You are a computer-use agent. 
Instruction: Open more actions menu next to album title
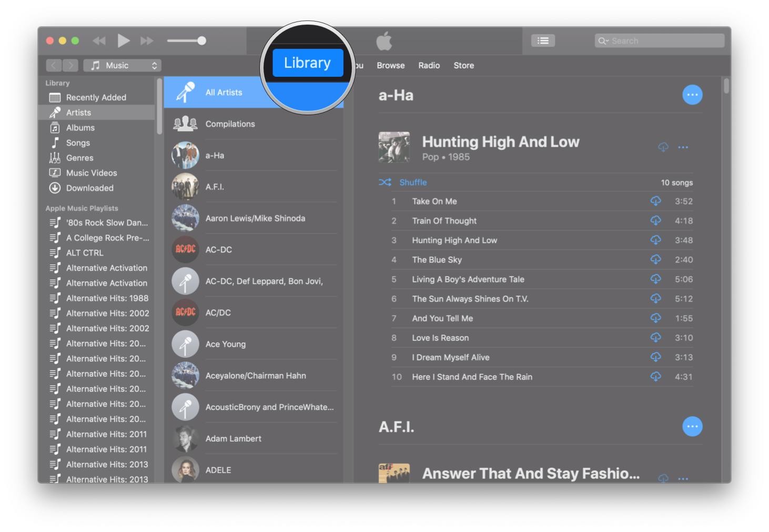(683, 147)
